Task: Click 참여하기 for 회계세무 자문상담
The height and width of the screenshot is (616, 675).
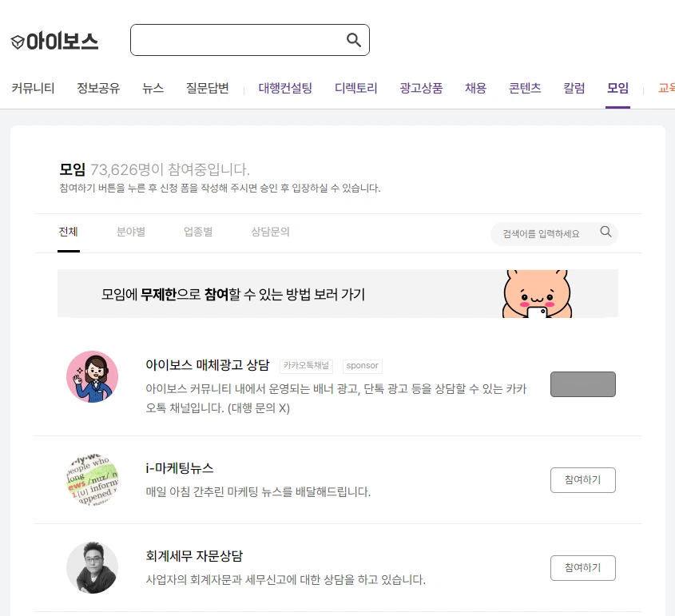Action: [583, 568]
